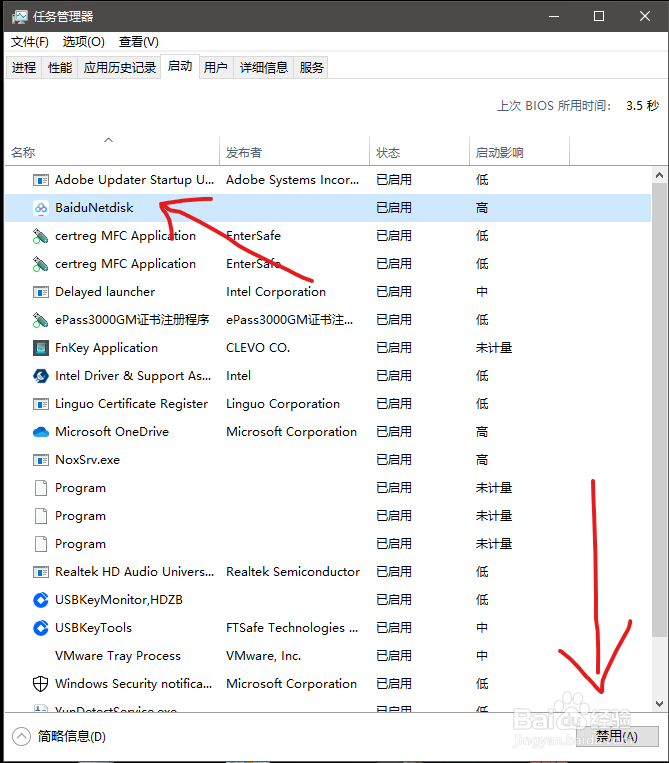The image size is (669, 763).
Task: Minimize the Task Manager window
Action: click(554, 17)
